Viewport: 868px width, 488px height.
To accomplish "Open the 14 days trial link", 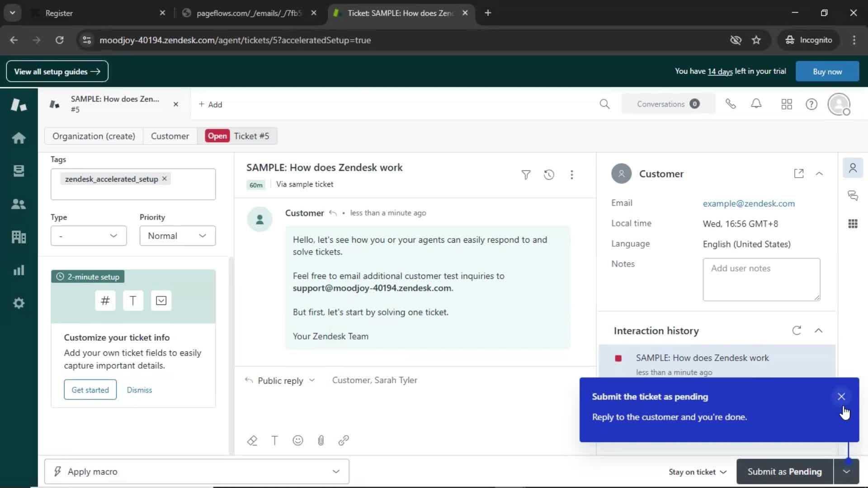I will click(x=720, y=71).
